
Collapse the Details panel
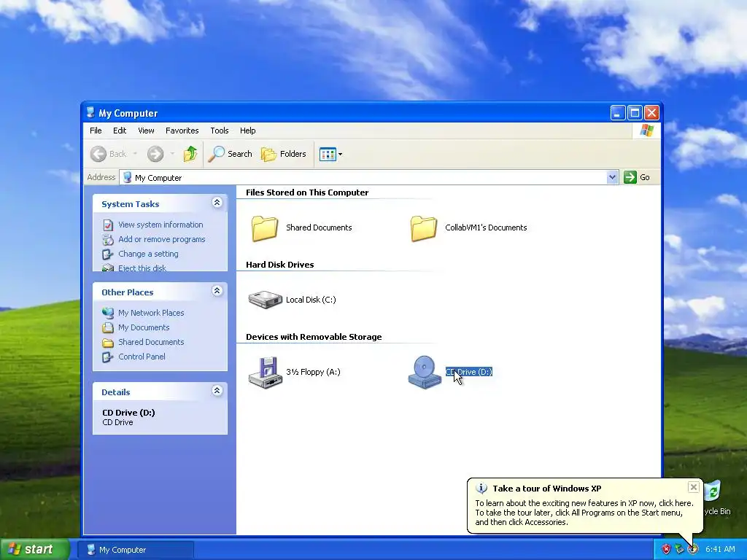pos(217,391)
